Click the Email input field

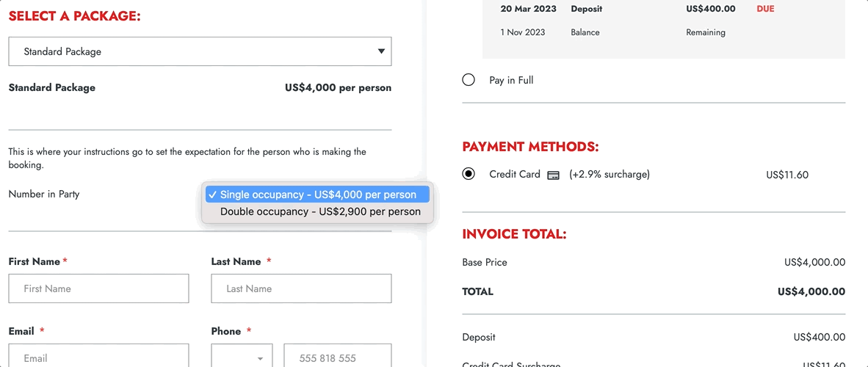[98, 355]
